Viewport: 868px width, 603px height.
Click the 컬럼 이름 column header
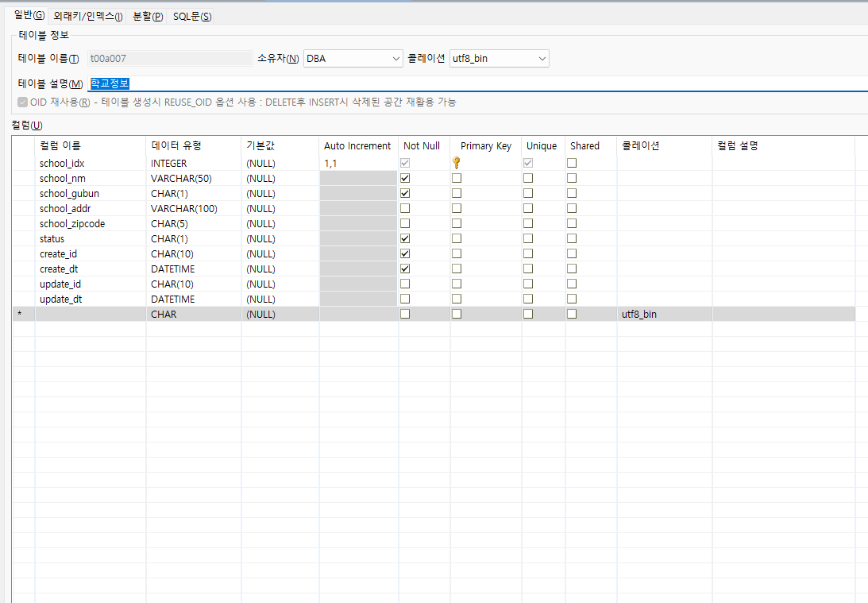60,146
